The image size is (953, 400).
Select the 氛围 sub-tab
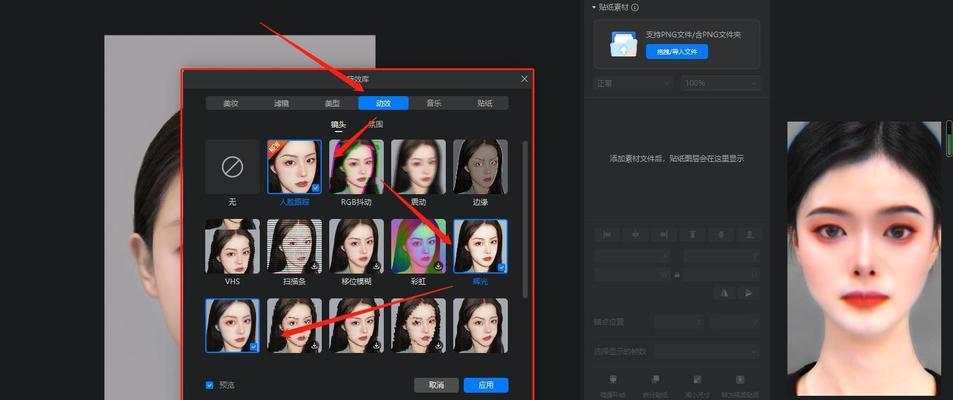pos(376,125)
